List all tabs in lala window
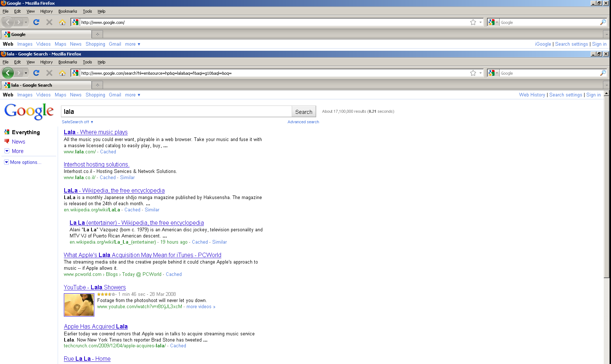Image resolution: width=611 pixels, height=364 pixels. 606,85
